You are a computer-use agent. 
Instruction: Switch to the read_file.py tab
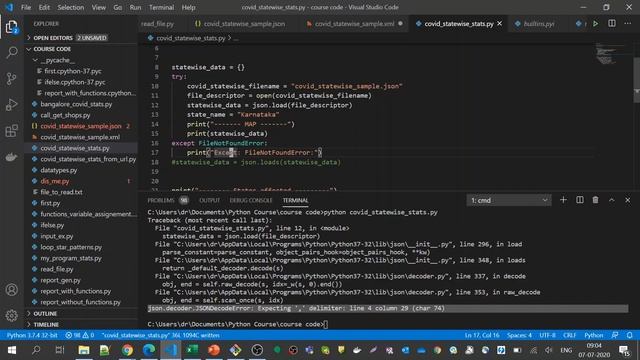coord(157,24)
